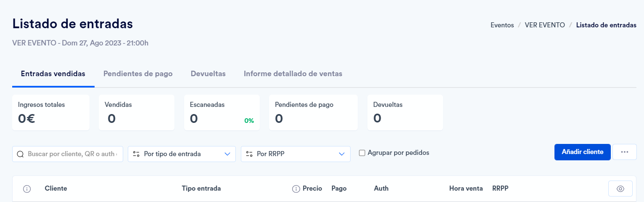Toggle column visibility with the eye icon
644x202 pixels.
click(x=620, y=189)
